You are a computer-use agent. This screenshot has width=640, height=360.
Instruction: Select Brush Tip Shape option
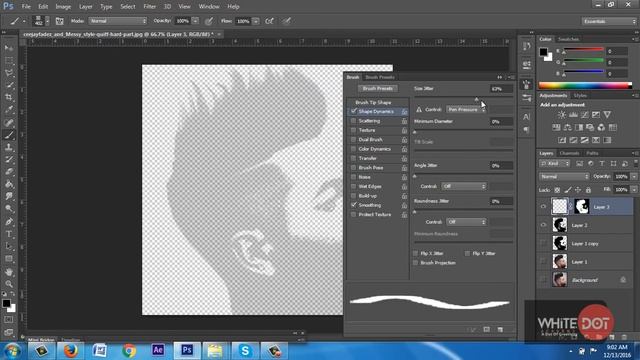[x=373, y=102]
